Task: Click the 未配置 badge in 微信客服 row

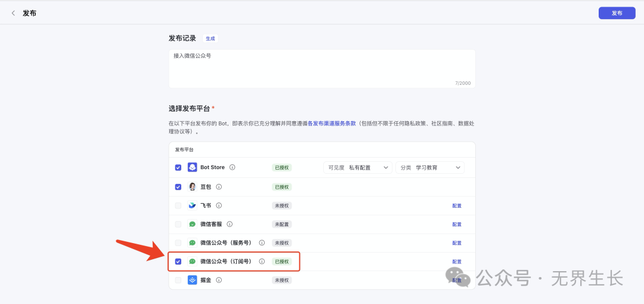Action: (281, 224)
